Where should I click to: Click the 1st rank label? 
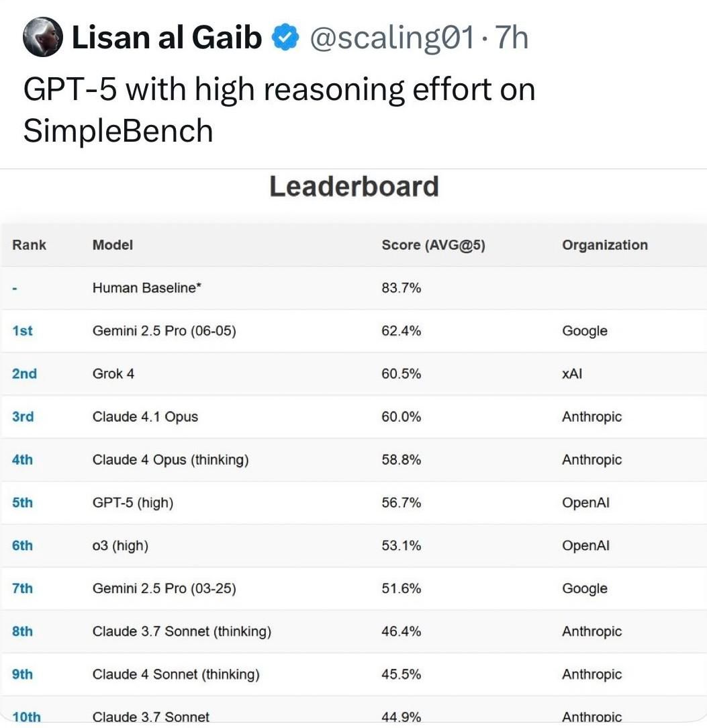[x=22, y=331]
